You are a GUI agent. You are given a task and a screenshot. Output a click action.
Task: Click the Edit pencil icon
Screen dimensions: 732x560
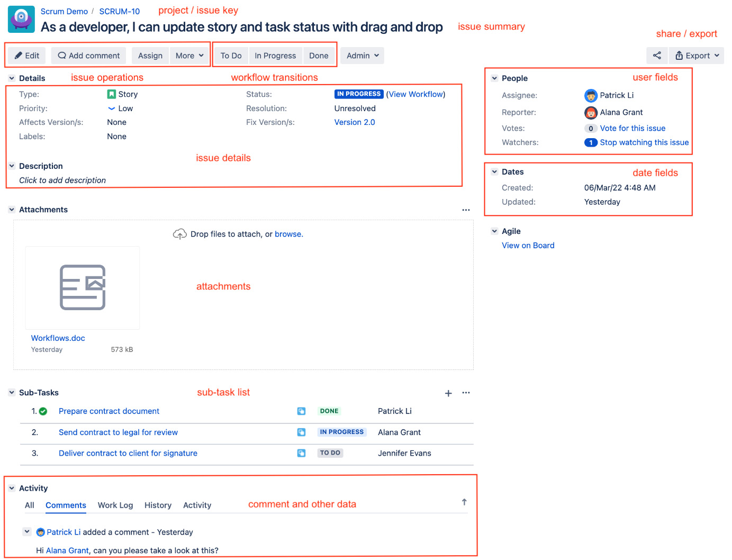[x=18, y=55]
